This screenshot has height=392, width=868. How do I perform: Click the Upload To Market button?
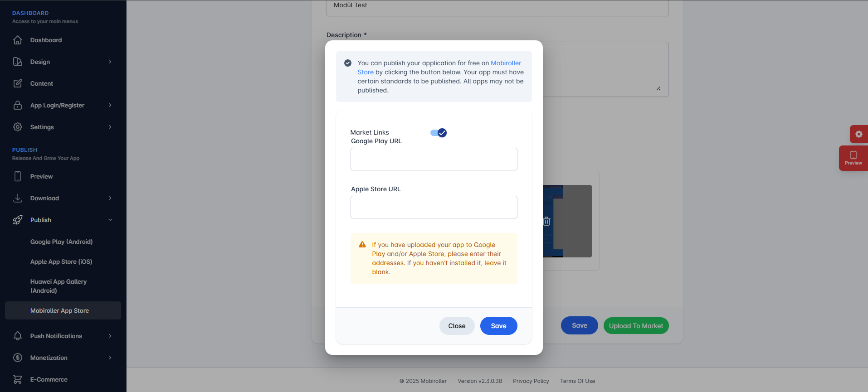tap(636, 325)
